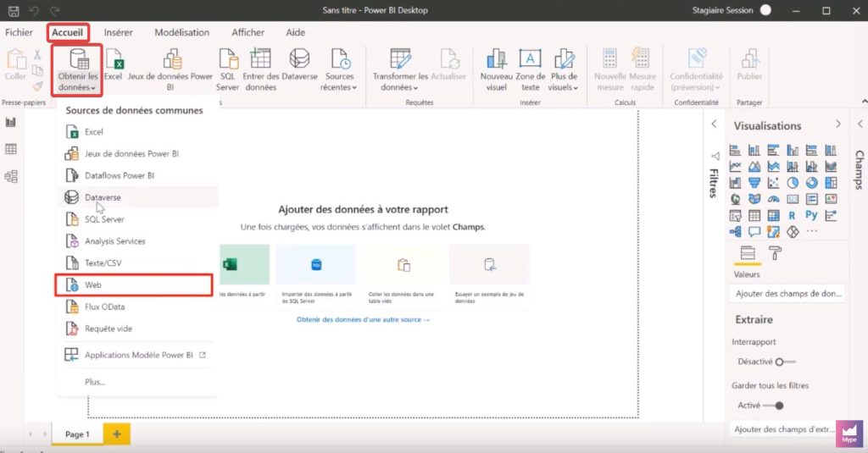This screenshot has width=868, height=453.
Task: Open the Fichier menu
Action: point(19,33)
